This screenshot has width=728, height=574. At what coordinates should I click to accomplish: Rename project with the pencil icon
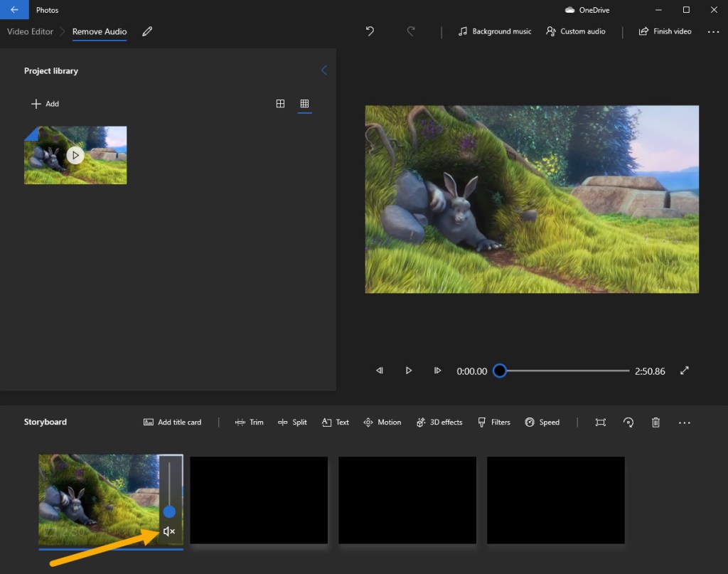(147, 31)
